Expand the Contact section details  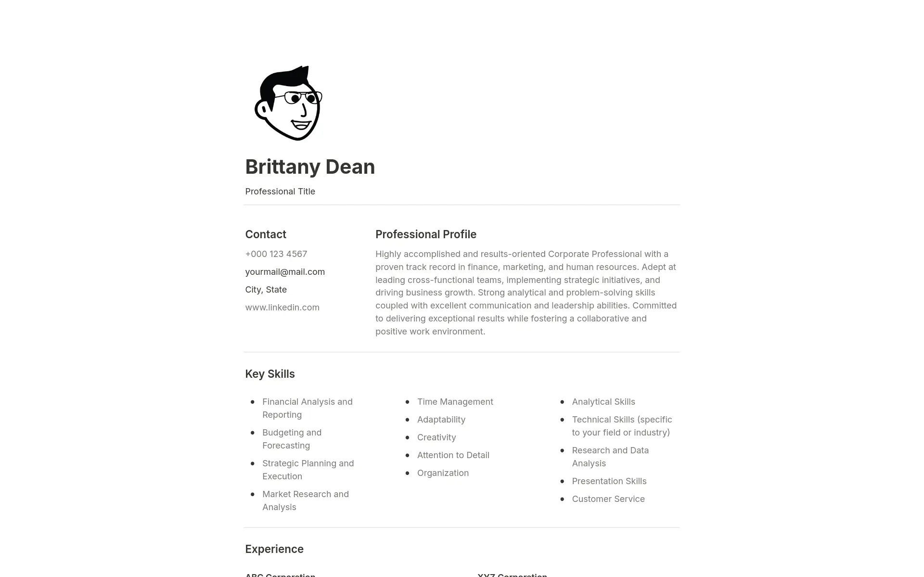[x=265, y=233]
